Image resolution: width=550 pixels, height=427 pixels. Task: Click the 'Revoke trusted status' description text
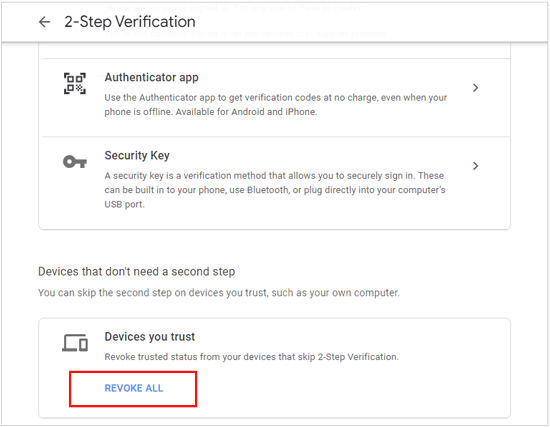click(x=252, y=357)
